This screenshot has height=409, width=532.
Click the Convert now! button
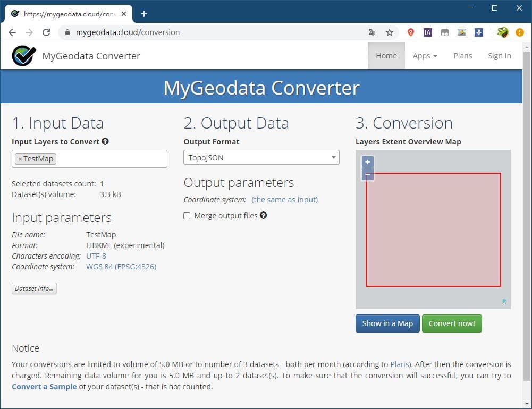click(x=452, y=323)
